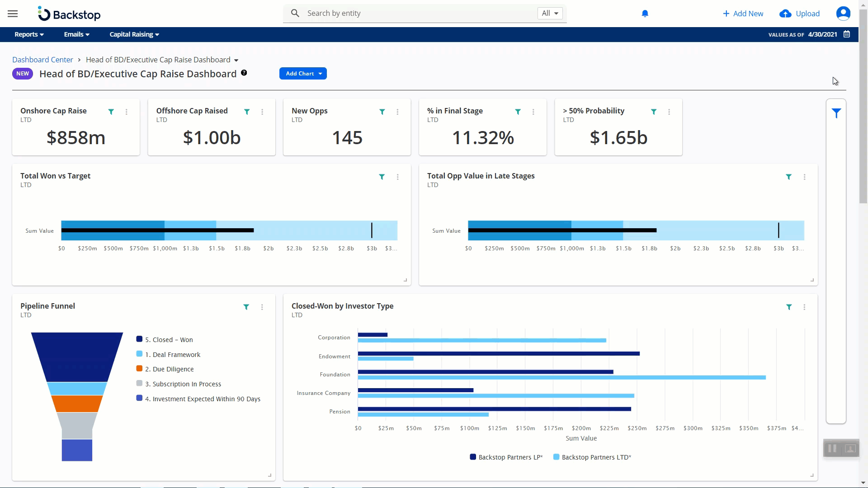868x488 pixels.
Task: Open the dashboard-wide filter panel icon
Action: [836, 113]
